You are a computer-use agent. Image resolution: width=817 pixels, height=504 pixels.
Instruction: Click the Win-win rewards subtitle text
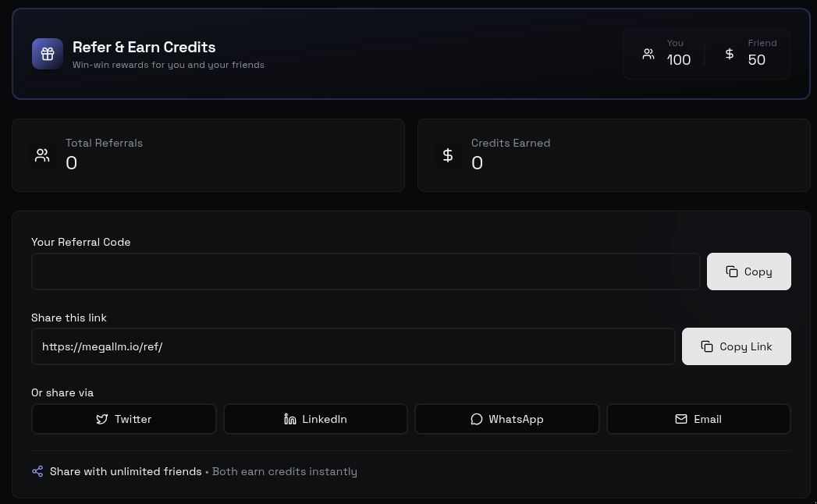pos(169,65)
